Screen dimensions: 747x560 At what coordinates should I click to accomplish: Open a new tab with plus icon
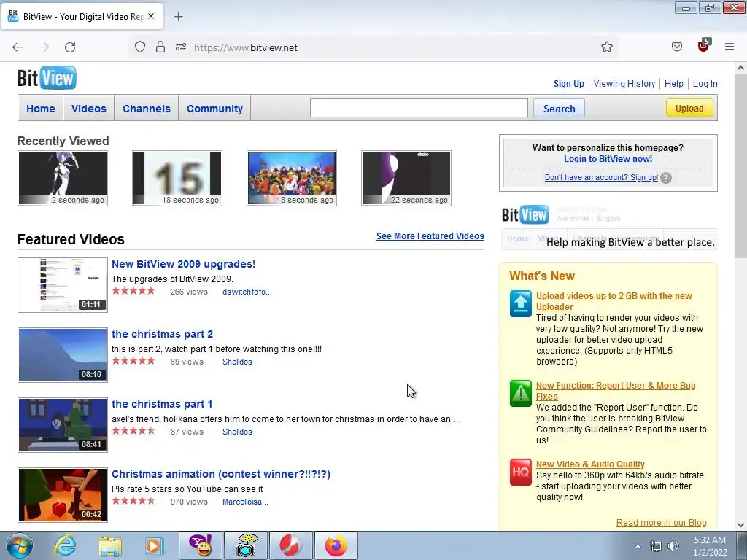pos(178,17)
